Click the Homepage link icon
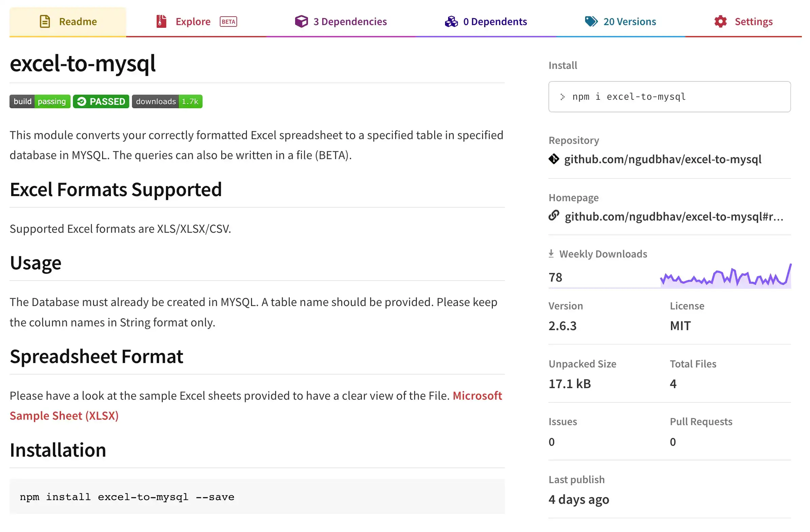The height and width of the screenshot is (532, 810). tap(554, 216)
